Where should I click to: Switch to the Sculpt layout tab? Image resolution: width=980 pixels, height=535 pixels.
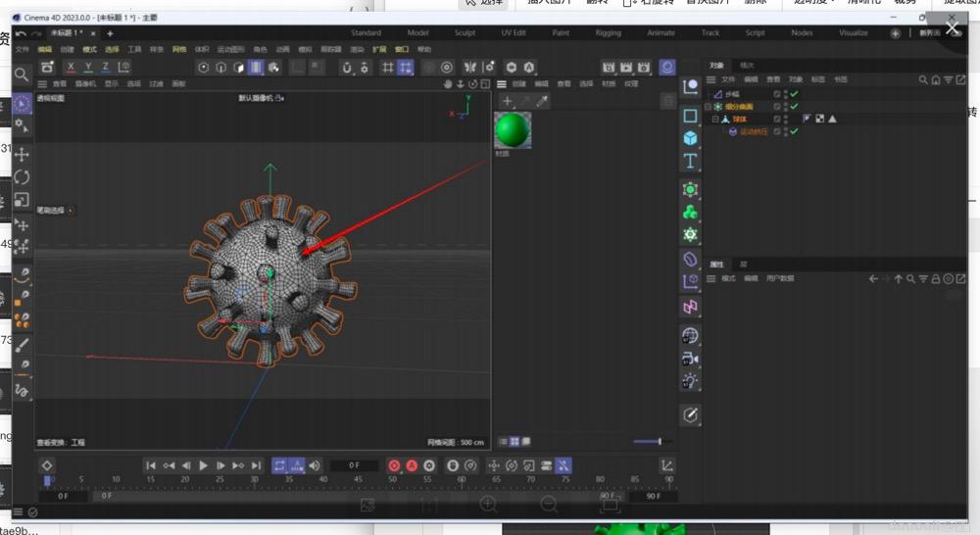(x=465, y=32)
